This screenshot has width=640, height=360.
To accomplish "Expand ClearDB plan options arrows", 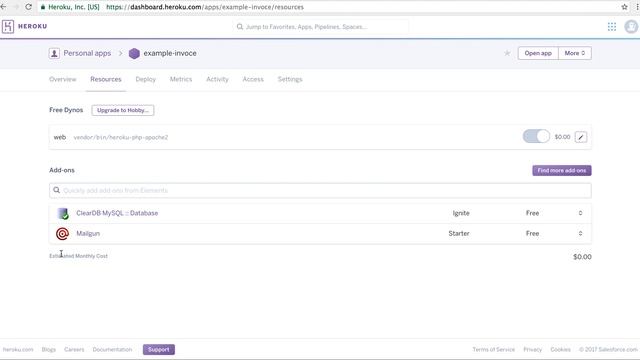I will click(580, 213).
